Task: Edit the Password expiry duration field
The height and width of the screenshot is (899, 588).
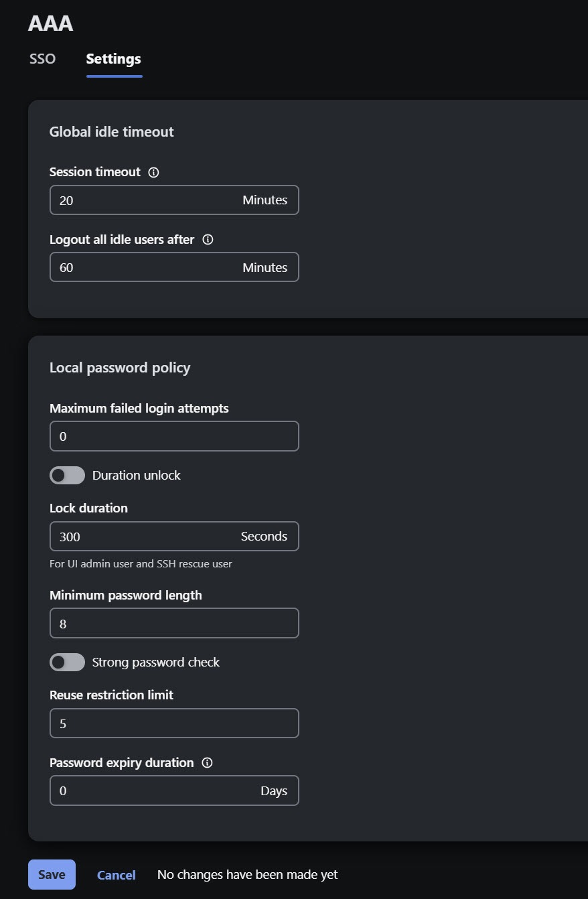Action: point(174,790)
